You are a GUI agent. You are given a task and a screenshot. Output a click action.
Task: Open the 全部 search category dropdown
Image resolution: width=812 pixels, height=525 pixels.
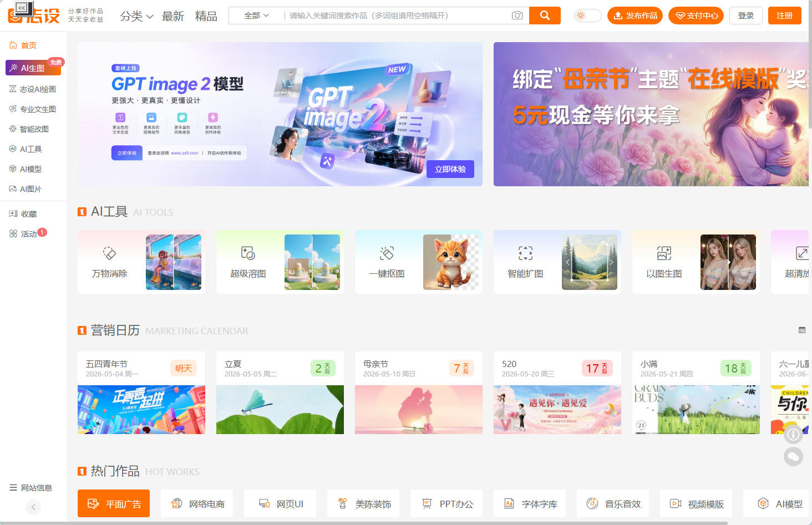click(256, 16)
